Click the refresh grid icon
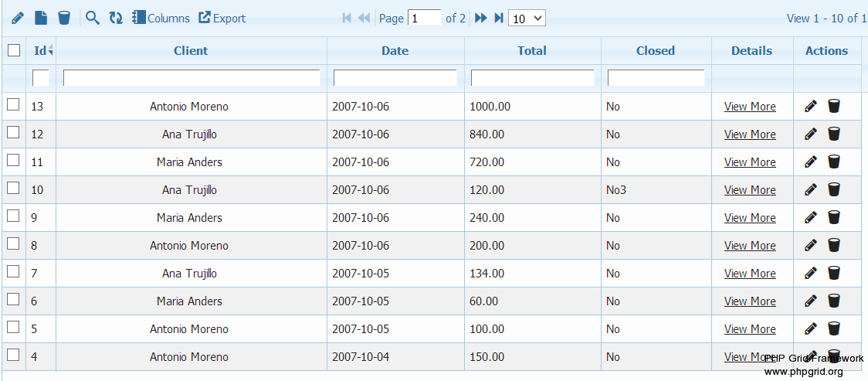 click(116, 18)
